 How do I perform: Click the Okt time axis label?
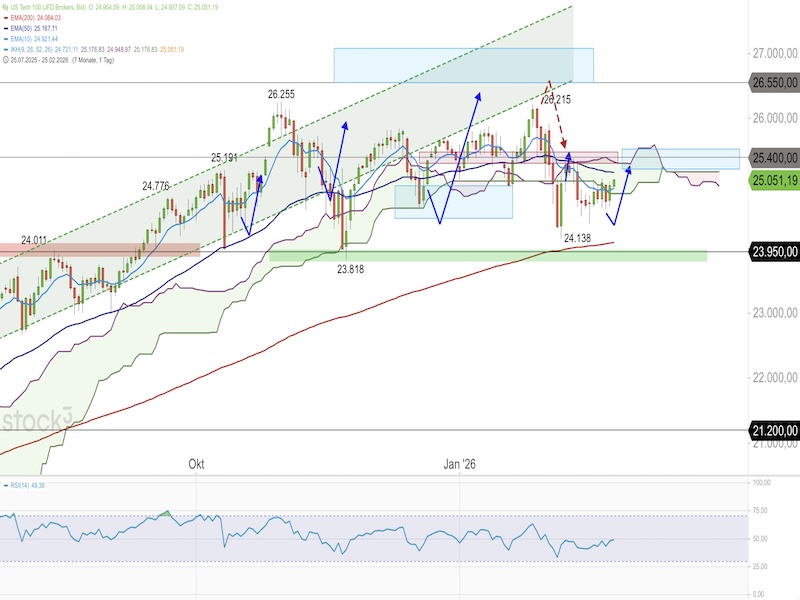tap(197, 464)
